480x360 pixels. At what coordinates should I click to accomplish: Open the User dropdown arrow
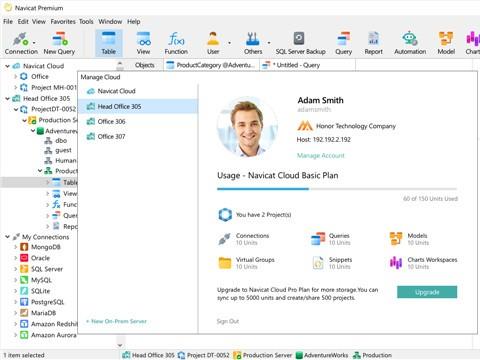tap(229, 43)
